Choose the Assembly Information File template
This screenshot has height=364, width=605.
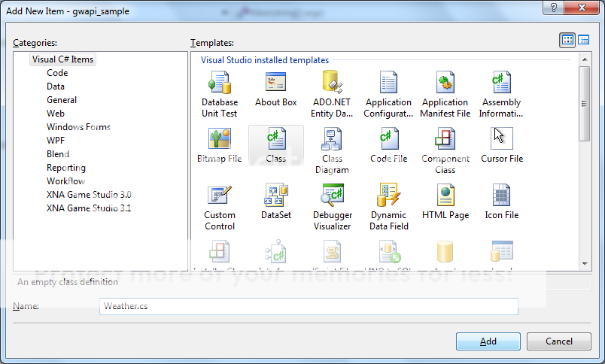[501, 94]
